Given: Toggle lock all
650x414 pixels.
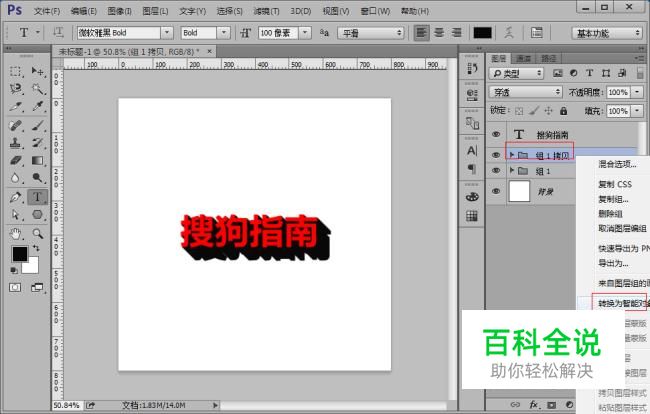Looking at the screenshot, I should pos(563,111).
